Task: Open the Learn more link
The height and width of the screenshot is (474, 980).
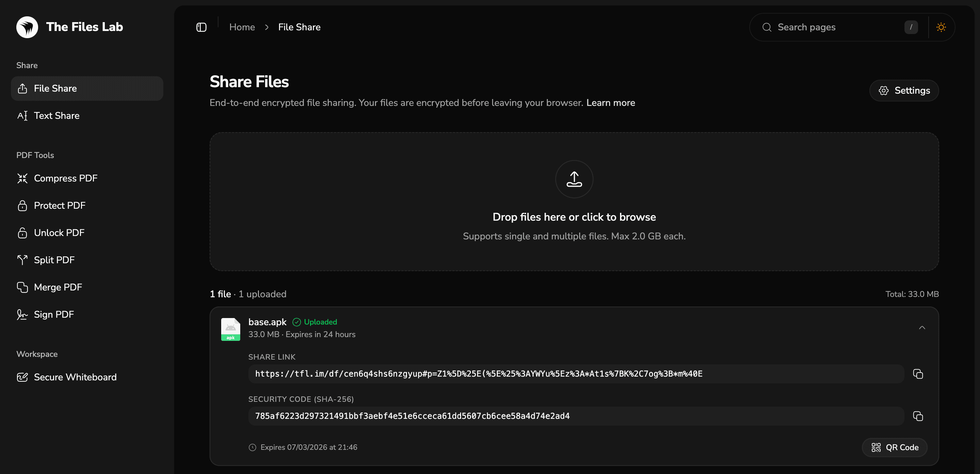Action: coord(610,102)
